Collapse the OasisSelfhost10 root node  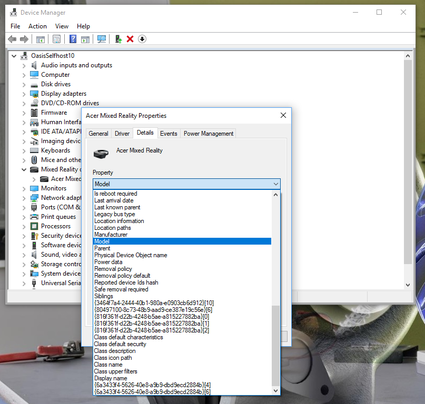[x=14, y=56]
